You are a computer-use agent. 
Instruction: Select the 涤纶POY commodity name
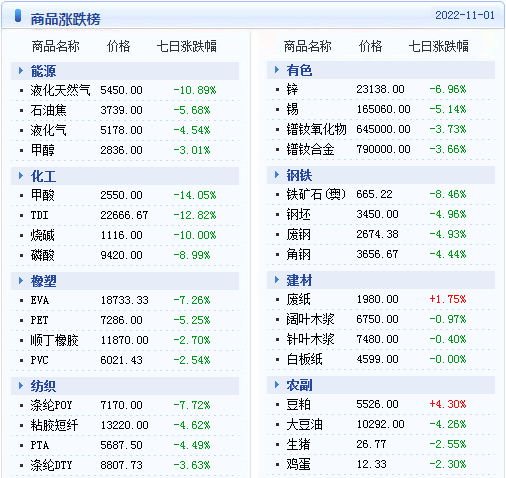51,405
